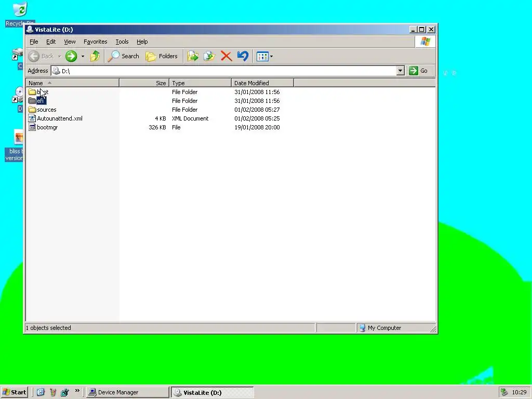Click the blue Undo arrow icon
The width and height of the screenshot is (532, 399).
tap(243, 56)
